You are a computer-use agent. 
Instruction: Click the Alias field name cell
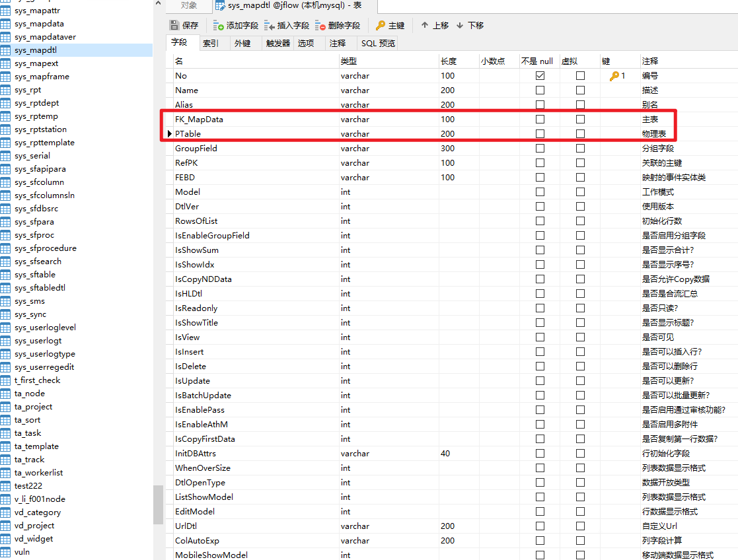coord(256,105)
